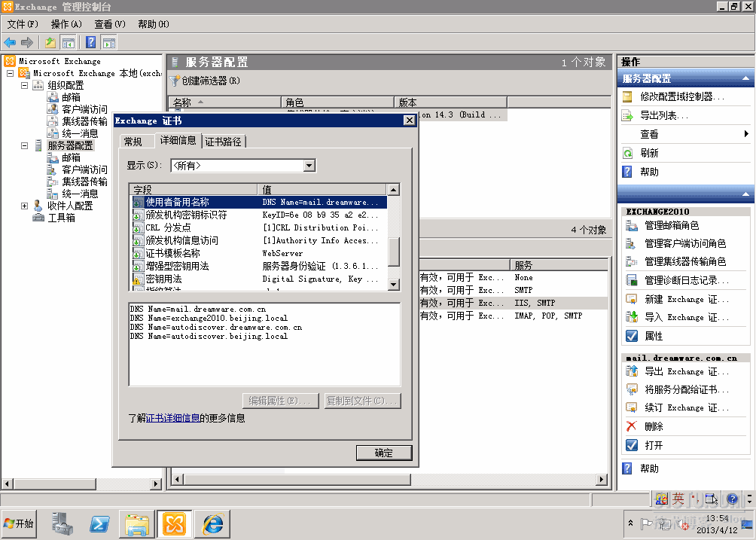Image resolution: width=756 pixels, height=540 pixels.
Task: Select the CRL 分发点 field row
Action: point(259,227)
